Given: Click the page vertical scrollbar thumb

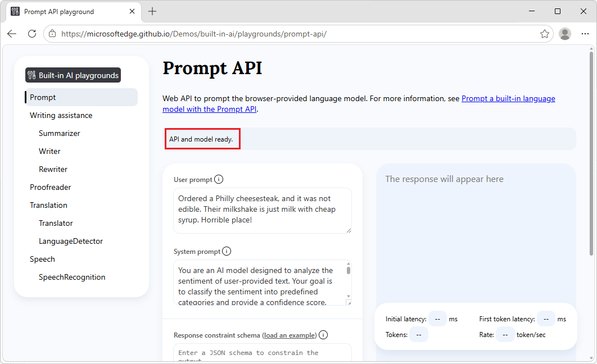Looking at the screenshot, I should coord(591,154).
